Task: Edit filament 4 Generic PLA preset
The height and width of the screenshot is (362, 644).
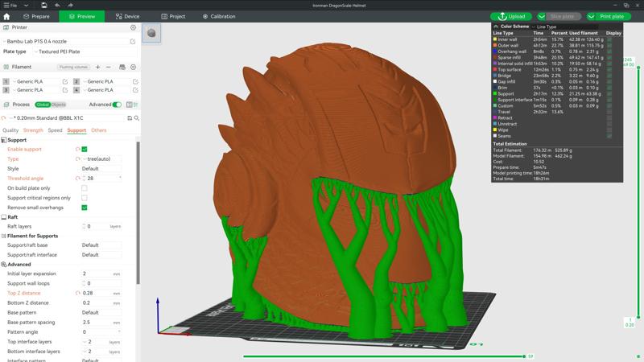Action: [135, 90]
